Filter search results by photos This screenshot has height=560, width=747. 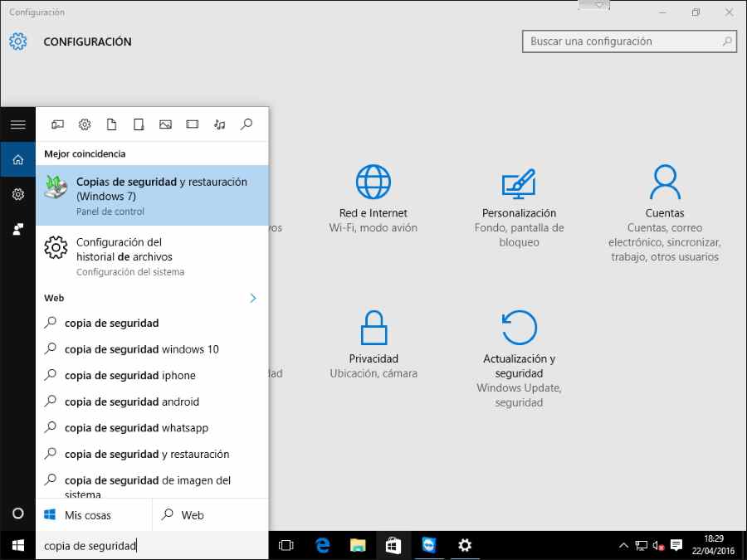tap(165, 124)
